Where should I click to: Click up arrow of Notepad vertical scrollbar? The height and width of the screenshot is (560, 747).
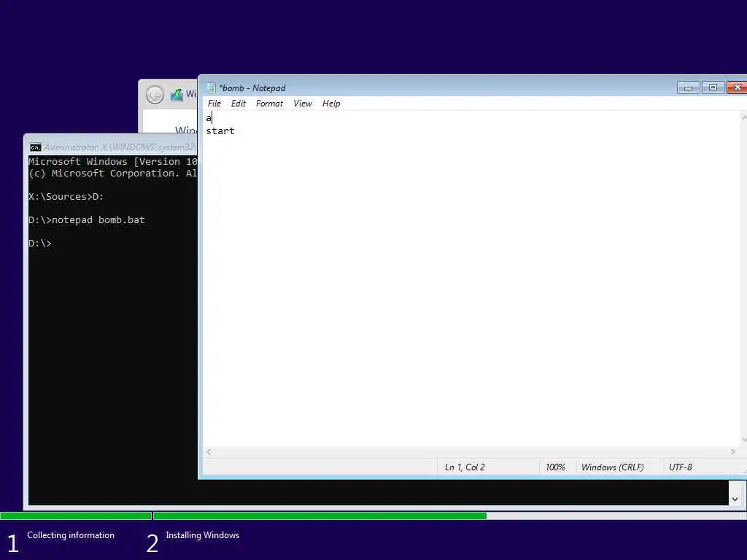coord(743,117)
